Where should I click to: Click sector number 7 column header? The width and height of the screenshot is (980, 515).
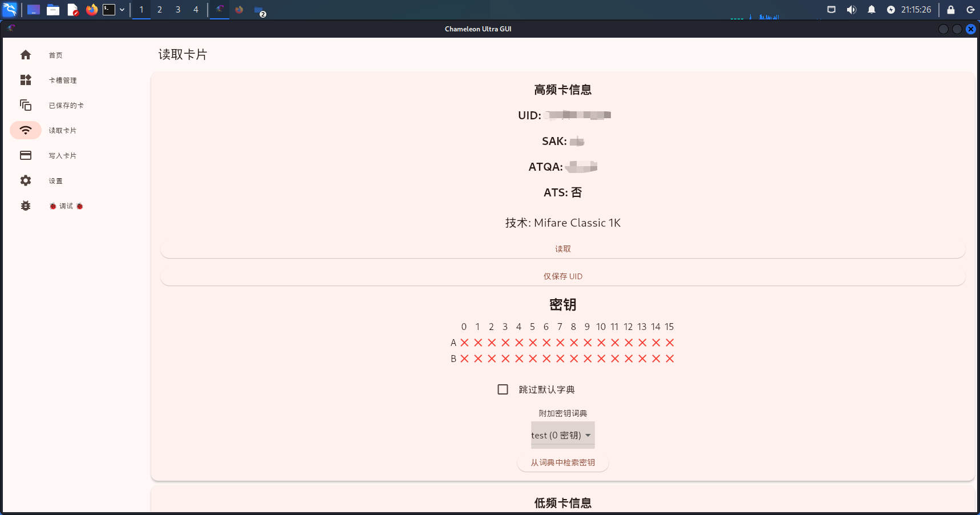click(560, 327)
